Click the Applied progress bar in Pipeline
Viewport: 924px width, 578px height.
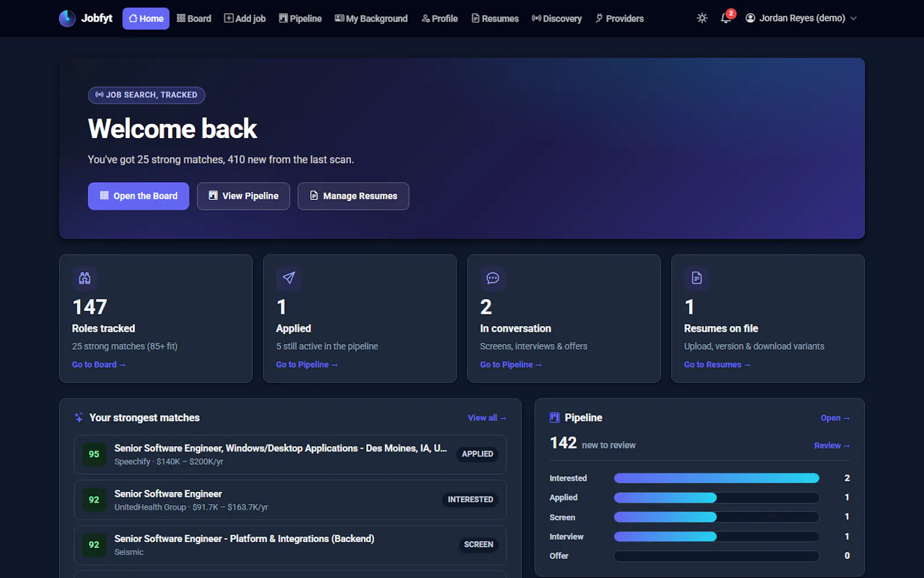[716, 498]
